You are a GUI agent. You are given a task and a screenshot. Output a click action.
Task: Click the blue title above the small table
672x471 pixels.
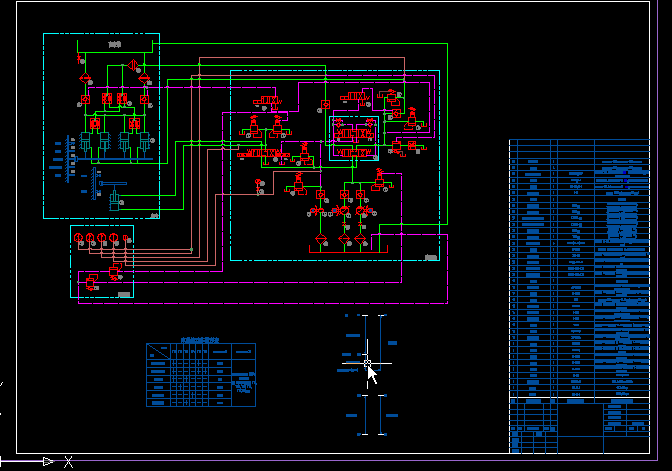pyautogui.click(x=200, y=340)
